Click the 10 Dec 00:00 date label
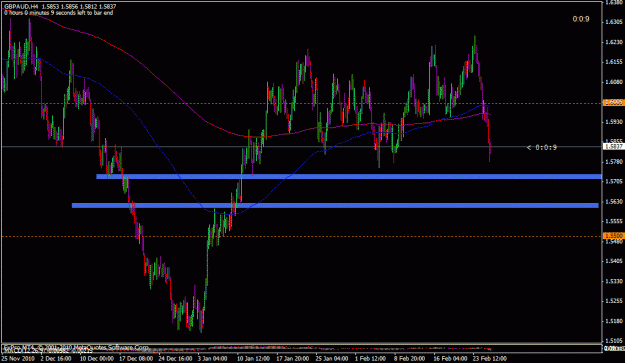 point(96,359)
